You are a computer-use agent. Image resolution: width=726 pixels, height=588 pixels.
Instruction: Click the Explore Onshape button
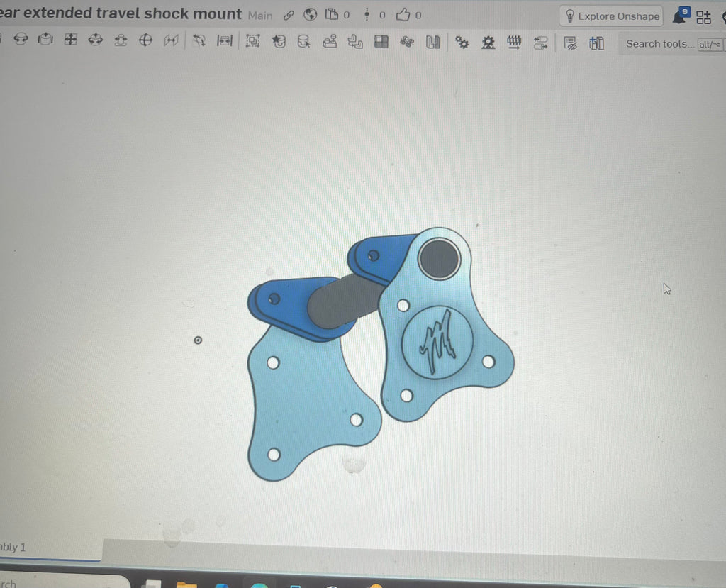click(x=611, y=16)
